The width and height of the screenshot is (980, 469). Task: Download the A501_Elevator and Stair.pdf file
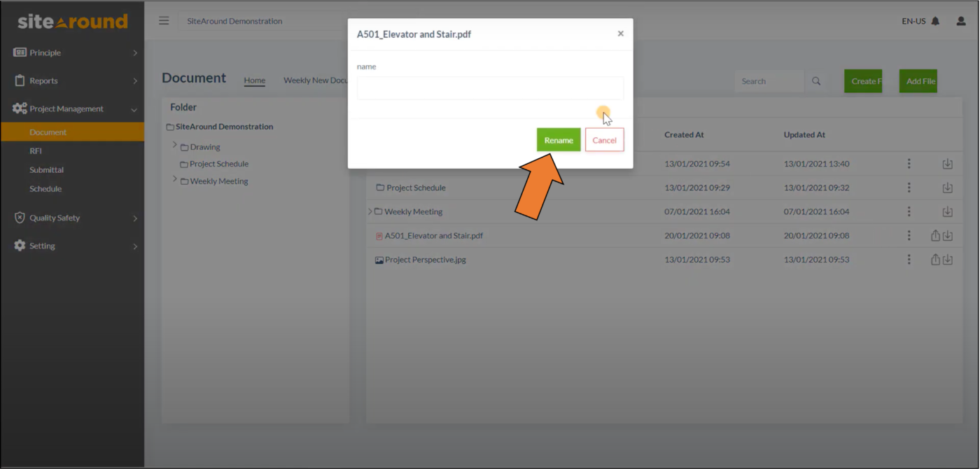pos(948,236)
